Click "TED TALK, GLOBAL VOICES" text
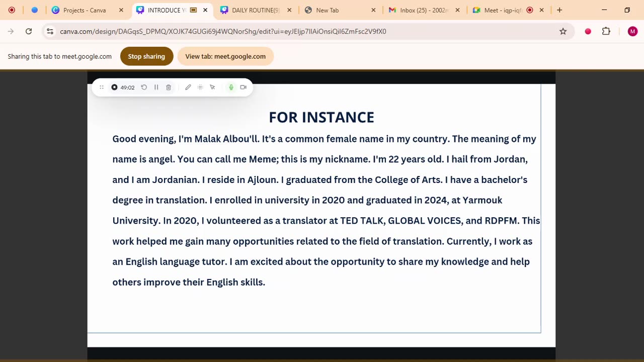 coord(400,221)
